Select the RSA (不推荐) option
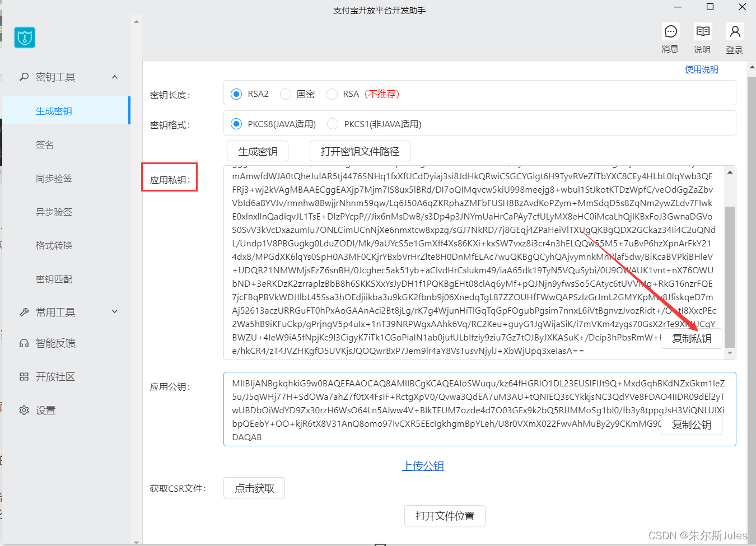This screenshot has height=546, width=756. pos(332,94)
